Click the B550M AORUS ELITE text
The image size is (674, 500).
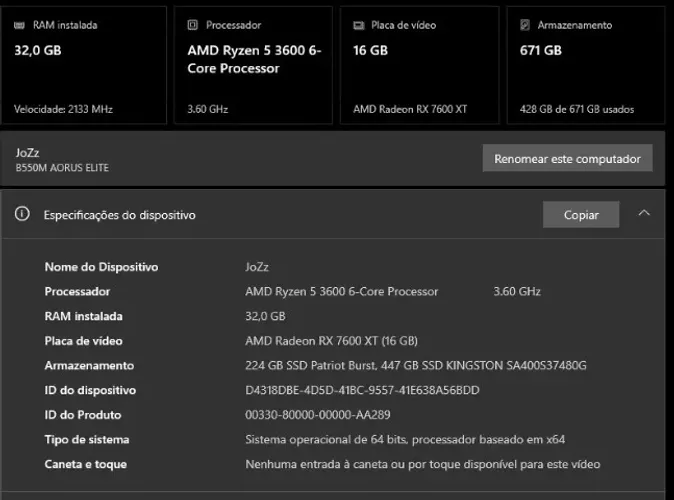(x=62, y=168)
